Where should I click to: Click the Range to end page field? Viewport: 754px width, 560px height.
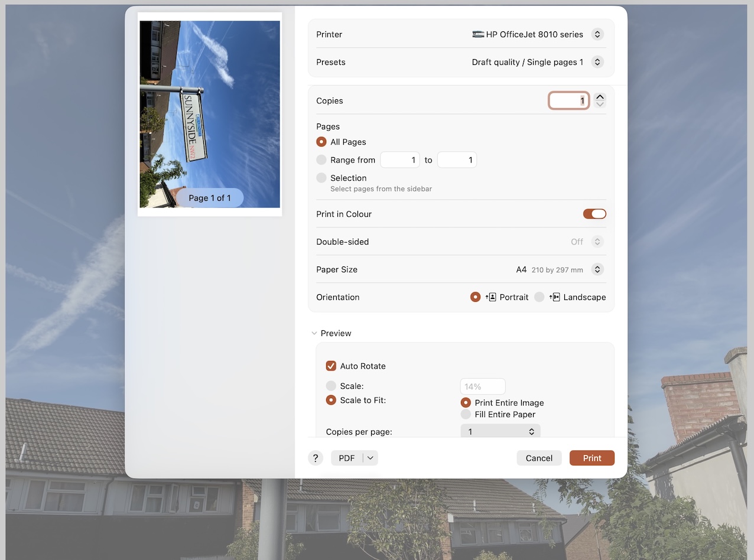click(x=457, y=159)
